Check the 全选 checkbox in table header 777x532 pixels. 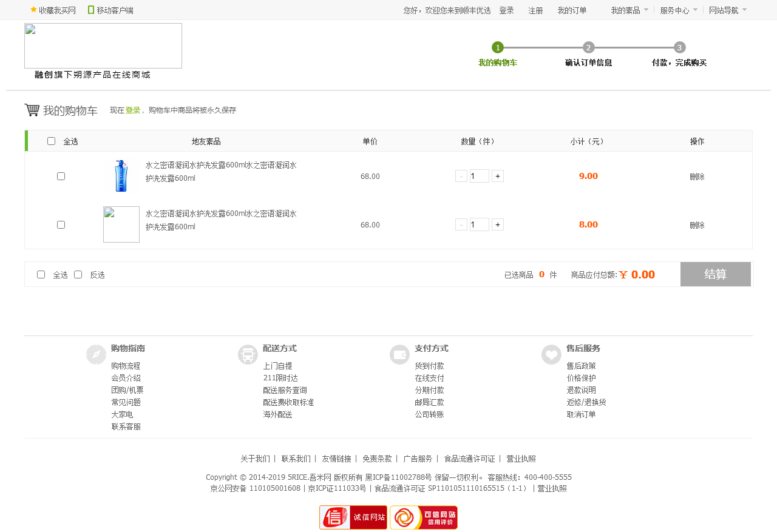tap(52, 141)
